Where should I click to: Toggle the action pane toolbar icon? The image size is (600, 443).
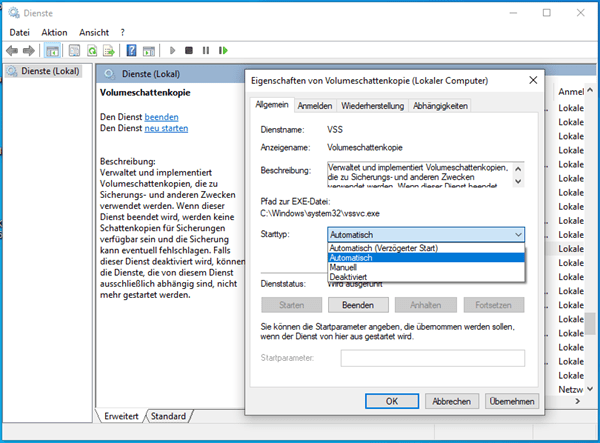(x=148, y=50)
